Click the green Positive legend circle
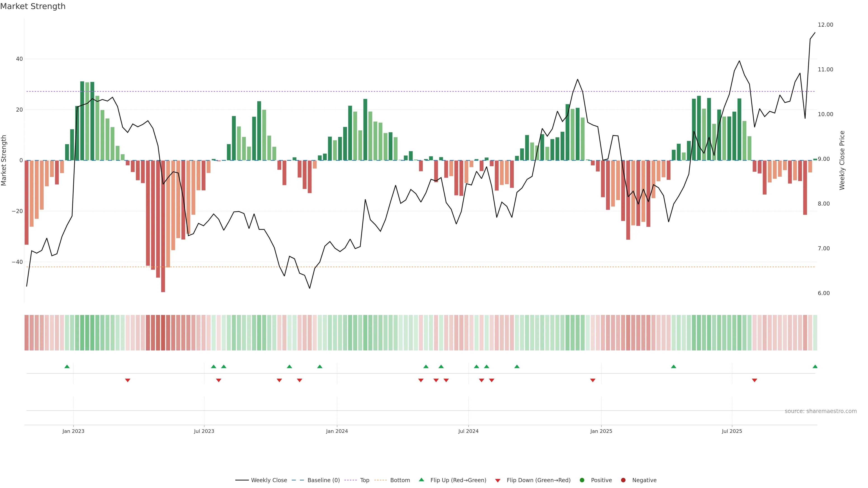868x488 pixels. point(582,480)
